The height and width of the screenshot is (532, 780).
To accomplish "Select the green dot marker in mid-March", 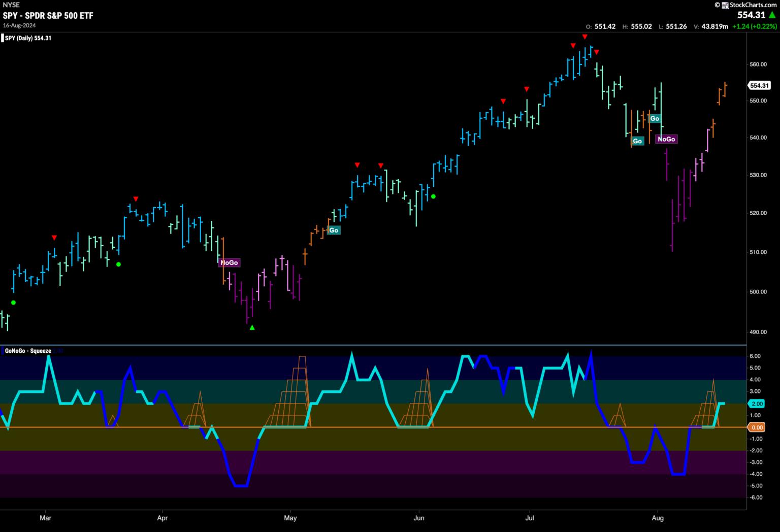I will (118, 264).
